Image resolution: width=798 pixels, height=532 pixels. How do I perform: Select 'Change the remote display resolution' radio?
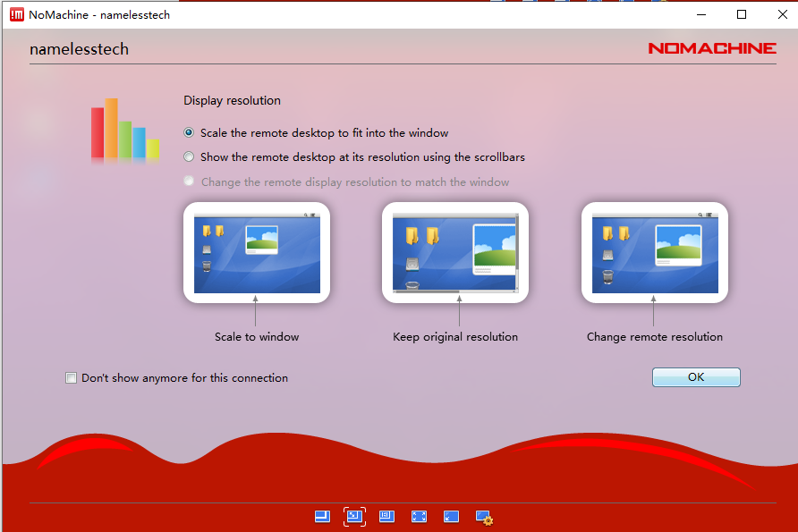click(189, 182)
